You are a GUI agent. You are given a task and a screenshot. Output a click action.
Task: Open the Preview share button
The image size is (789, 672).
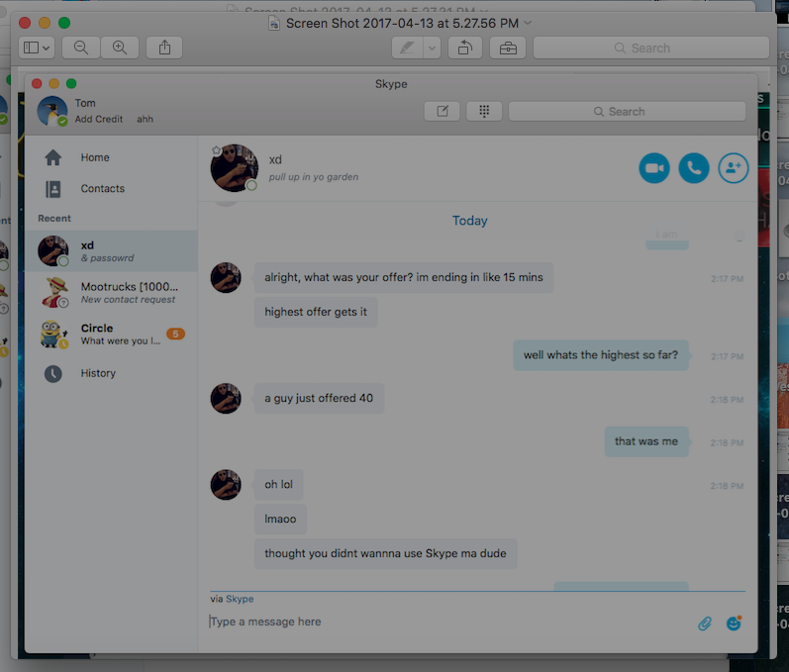click(x=164, y=48)
